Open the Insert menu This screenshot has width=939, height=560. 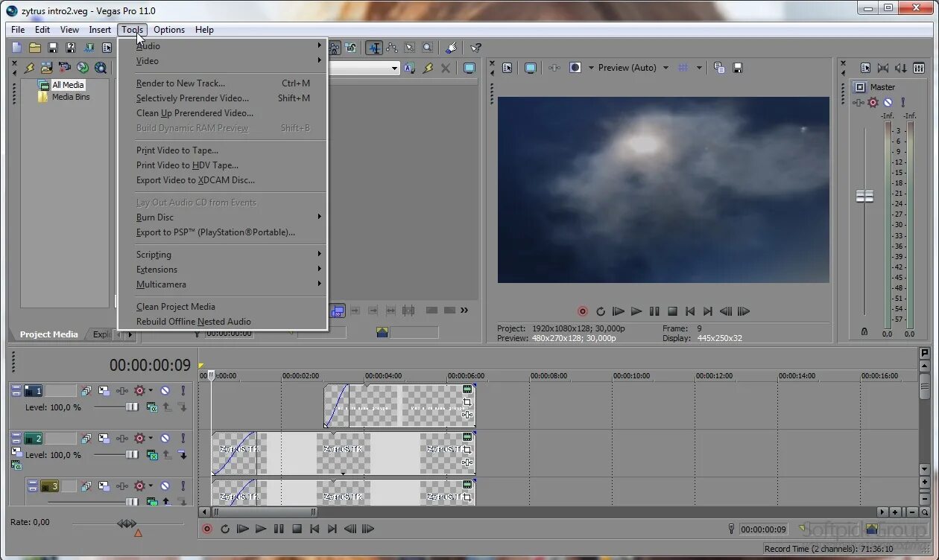pos(100,30)
